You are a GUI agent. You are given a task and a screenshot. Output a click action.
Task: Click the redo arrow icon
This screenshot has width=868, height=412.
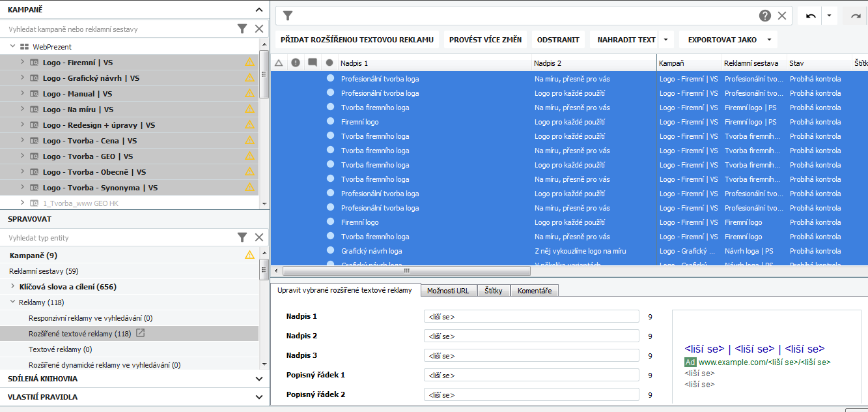click(856, 16)
